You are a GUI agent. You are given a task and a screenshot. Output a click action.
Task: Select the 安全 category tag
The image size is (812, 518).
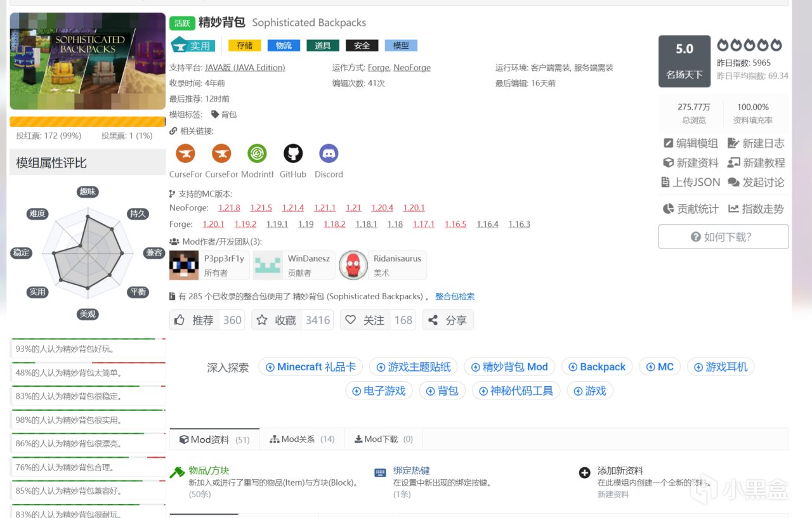362,46
